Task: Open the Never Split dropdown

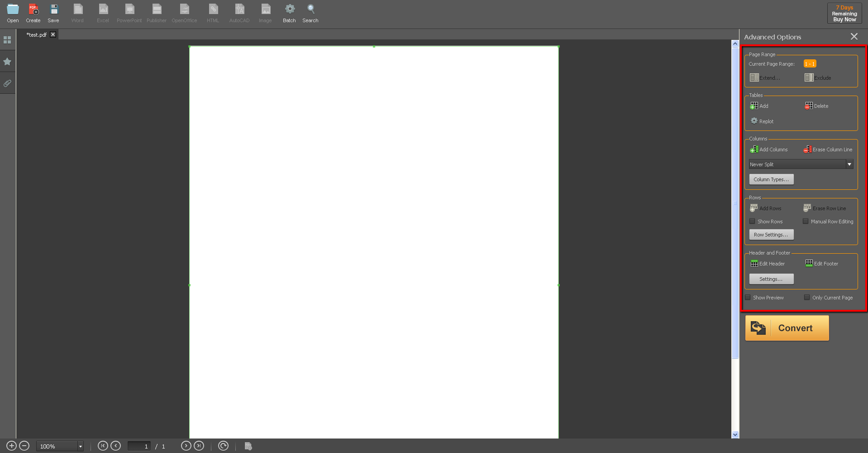Action: (x=801, y=164)
